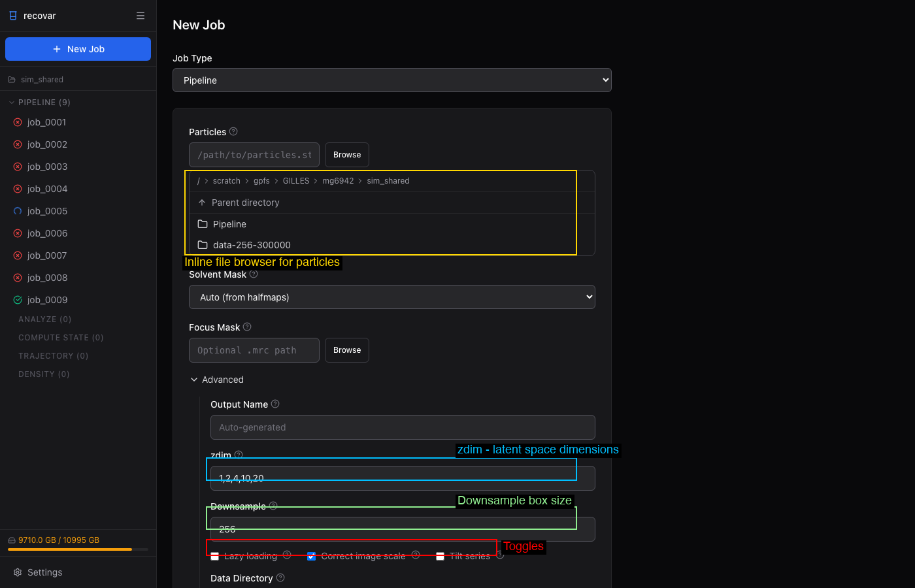Image resolution: width=915 pixels, height=588 pixels.
Task: Toggle the sidebar hamburger menu
Action: 141,16
